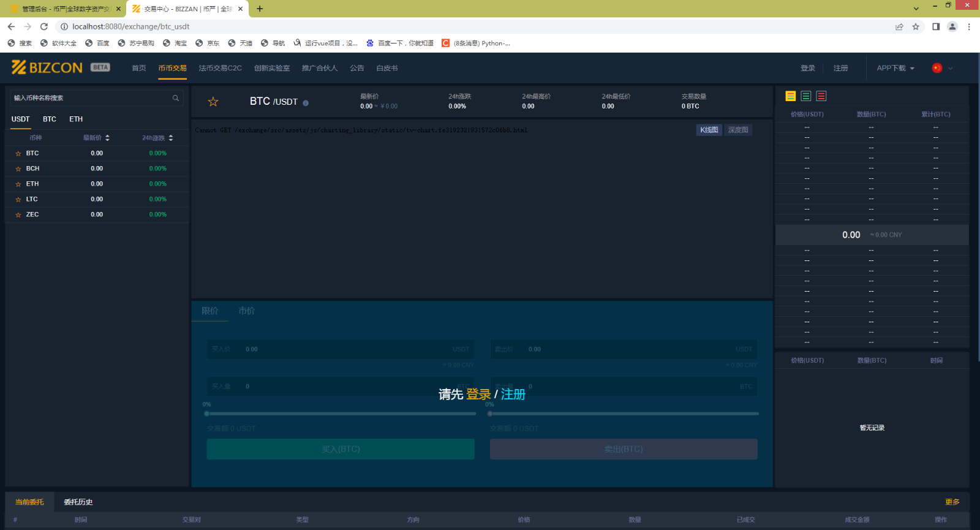
Task: Bookmark this page with the star icon
Action: tap(916, 26)
